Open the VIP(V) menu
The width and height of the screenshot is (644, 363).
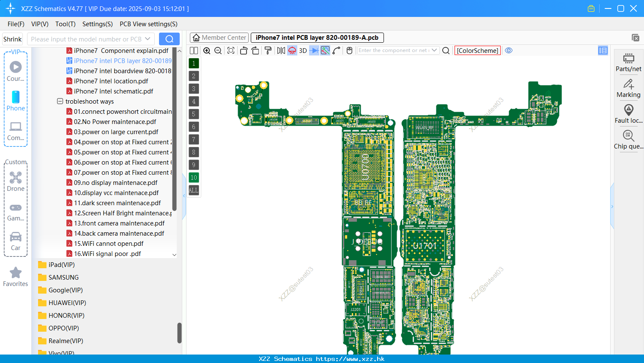pos(40,24)
